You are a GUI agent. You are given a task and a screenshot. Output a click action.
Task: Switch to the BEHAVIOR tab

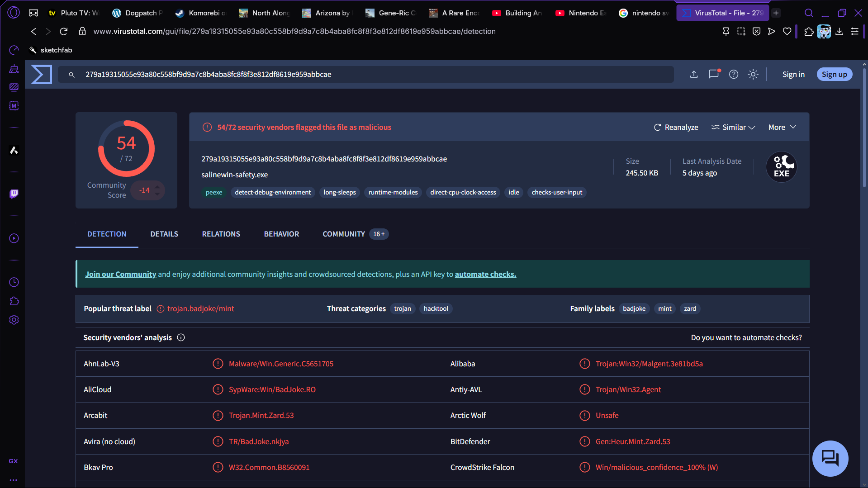pyautogui.click(x=282, y=234)
